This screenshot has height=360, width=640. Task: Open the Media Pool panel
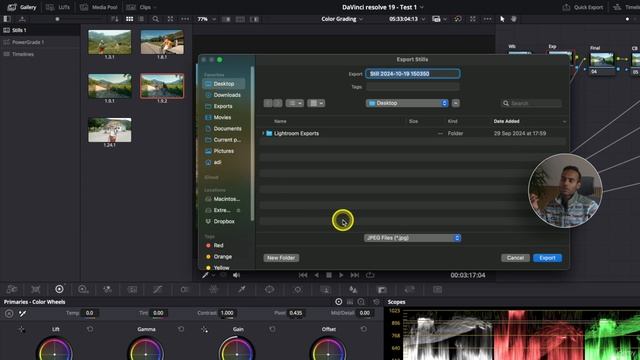pyautogui.click(x=99, y=7)
